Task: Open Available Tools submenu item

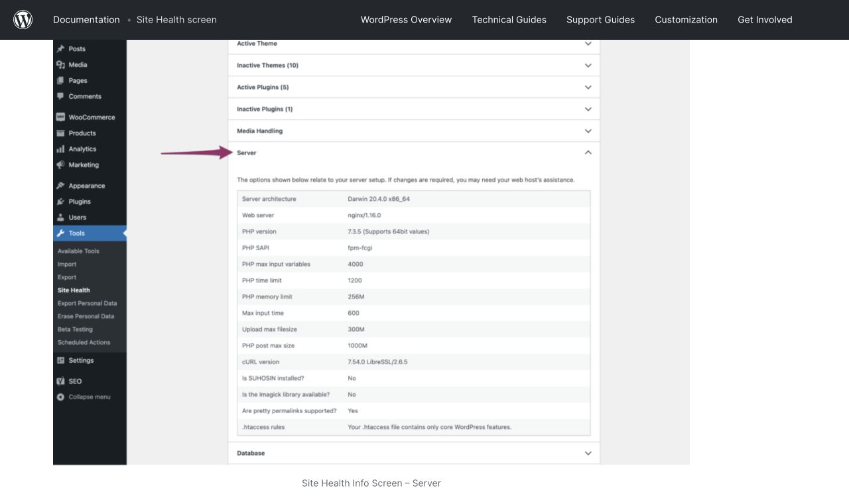Action: tap(78, 251)
